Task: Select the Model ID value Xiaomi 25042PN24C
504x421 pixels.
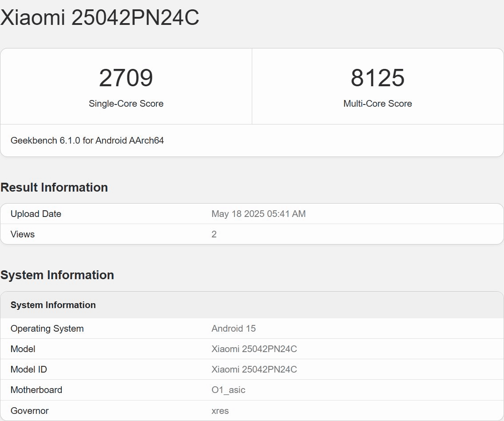Action: [254, 369]
